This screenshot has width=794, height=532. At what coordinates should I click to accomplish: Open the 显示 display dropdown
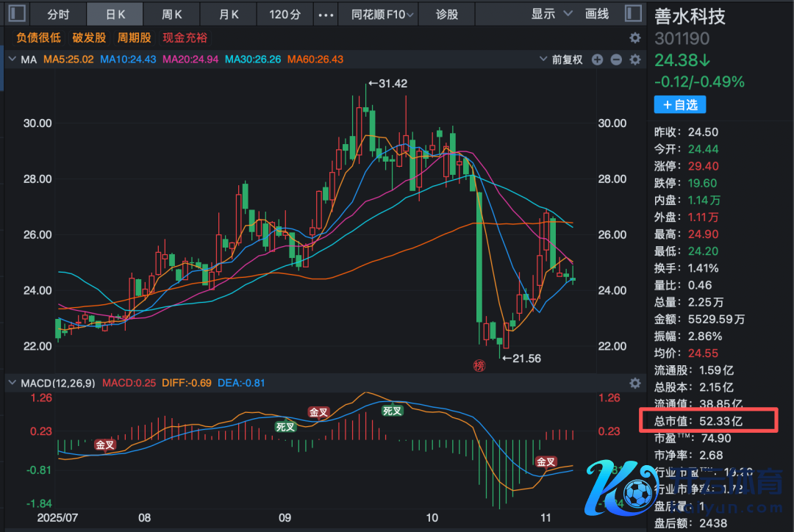click(551, 14)
